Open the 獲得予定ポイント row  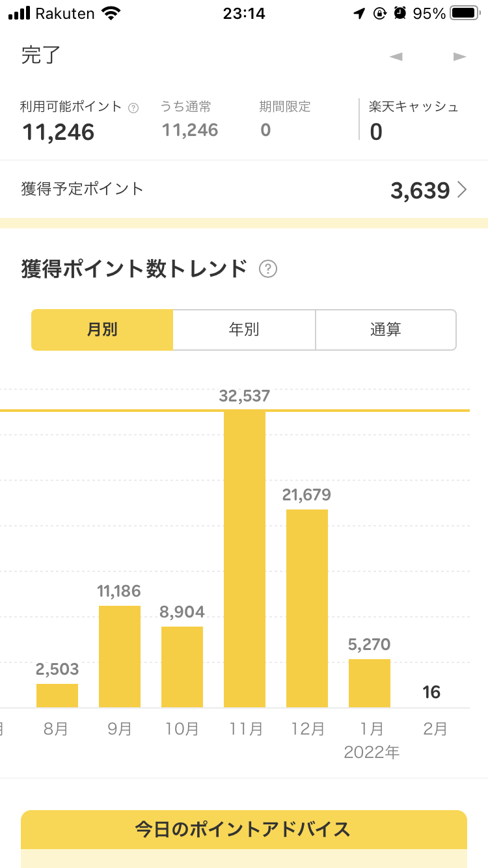(244, 190)
